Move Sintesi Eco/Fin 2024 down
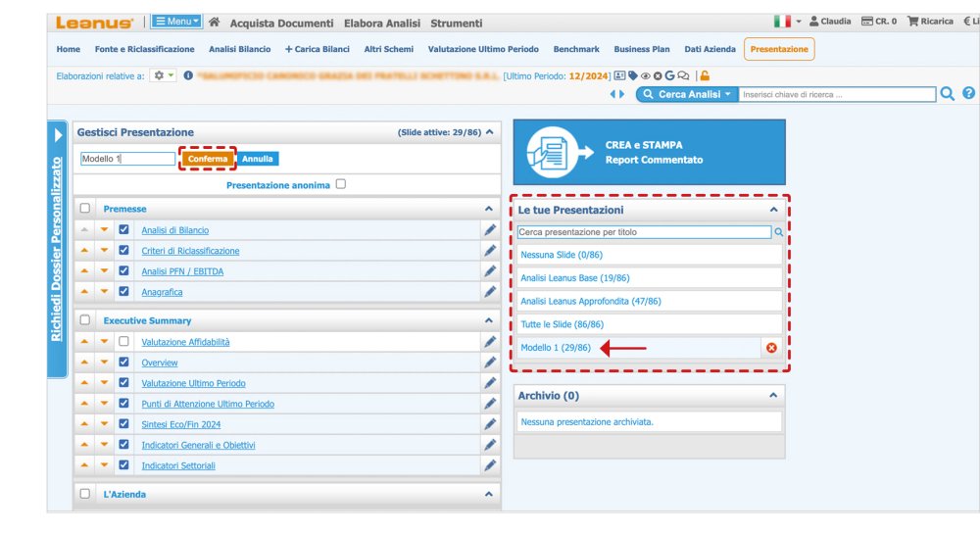This screenshot has height=533, width=980. click(105, 424)
